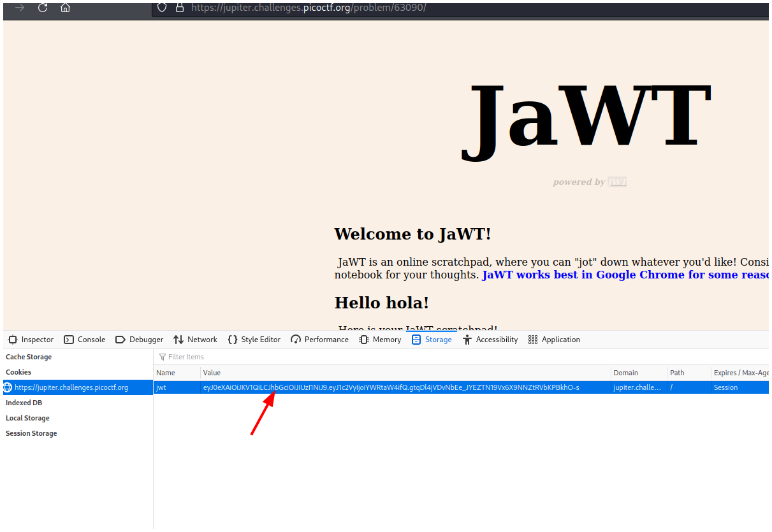
Task: Open the Debugger panel
Action: (140, 340)
